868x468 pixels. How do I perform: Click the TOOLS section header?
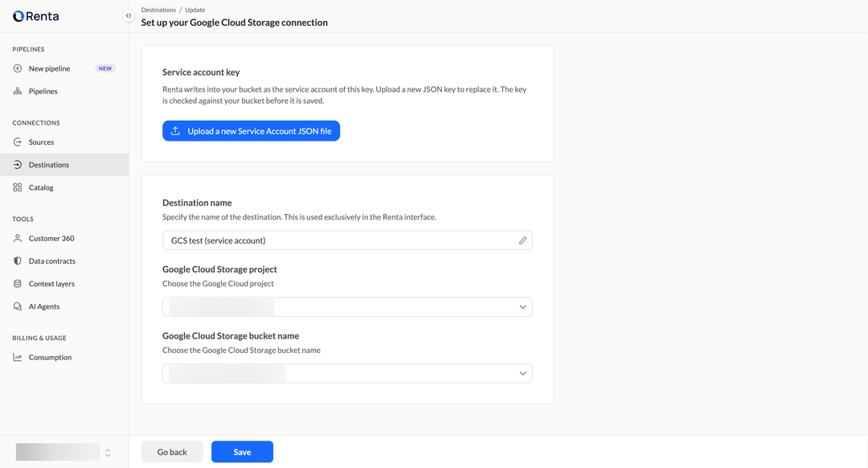[23, 220]
